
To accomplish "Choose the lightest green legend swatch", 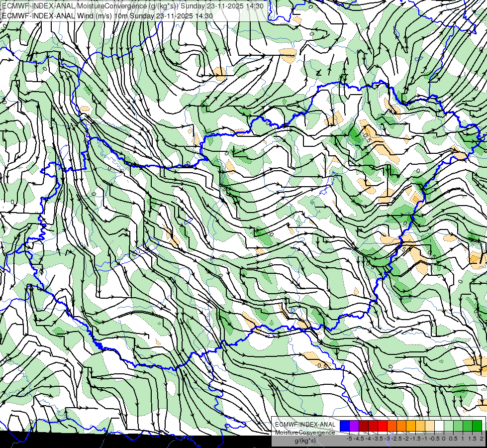I will click(449, 426).
